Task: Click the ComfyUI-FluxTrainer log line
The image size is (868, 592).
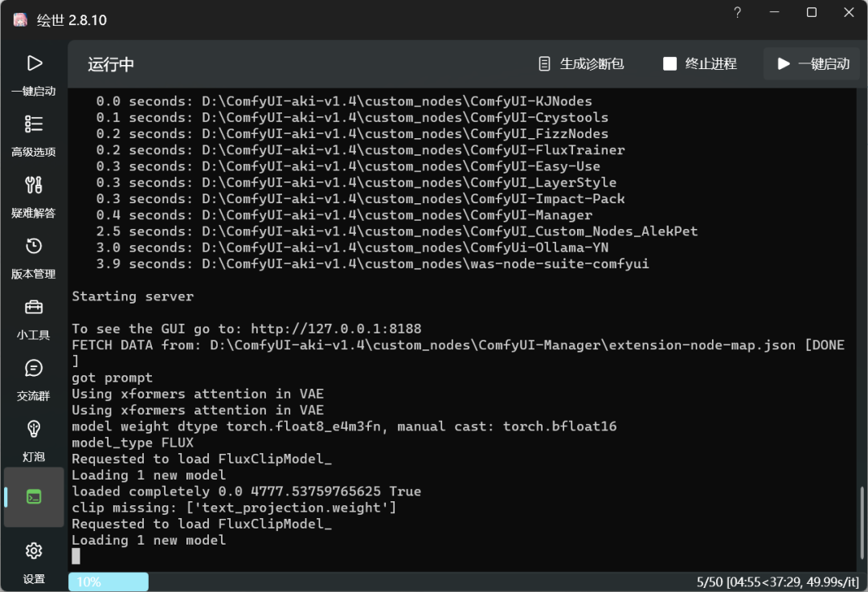Action: click(360, 150)
